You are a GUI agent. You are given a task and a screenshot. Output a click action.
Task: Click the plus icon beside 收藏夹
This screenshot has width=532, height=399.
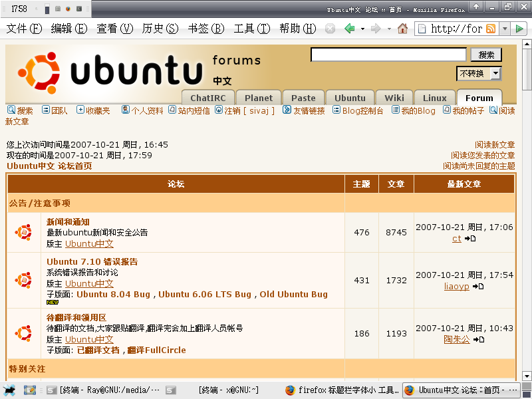[x=80, y=110]
